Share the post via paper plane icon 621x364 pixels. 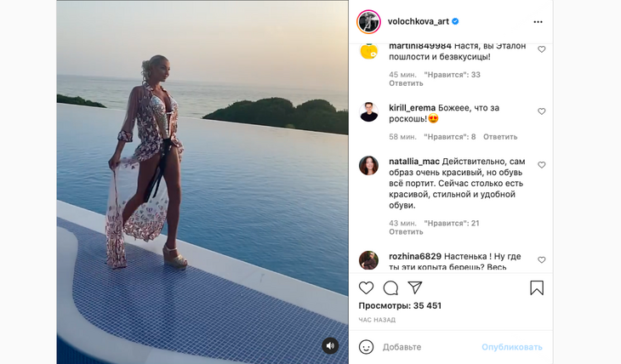click(x=414, y=287)
